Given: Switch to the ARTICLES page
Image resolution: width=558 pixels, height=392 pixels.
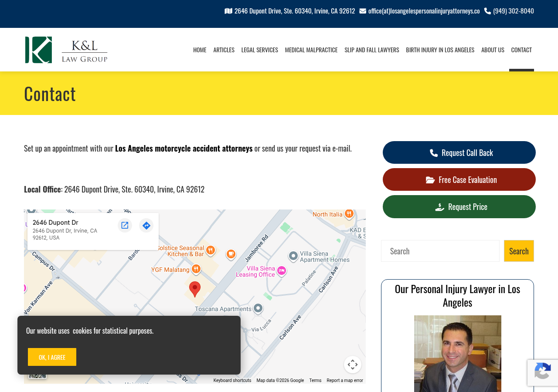Looking at the screenshot, I should click(x=224, y=49).
